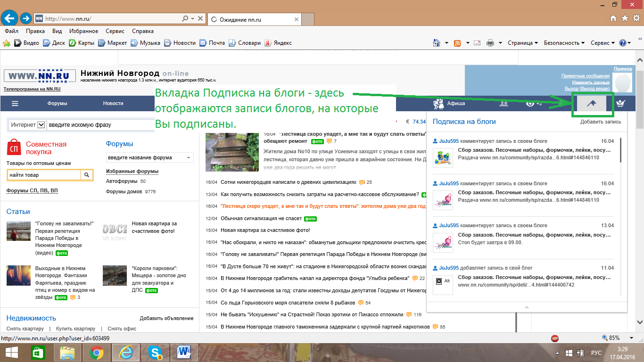
Task: Open the RSS feeds icon
Action: coord(457,43)
